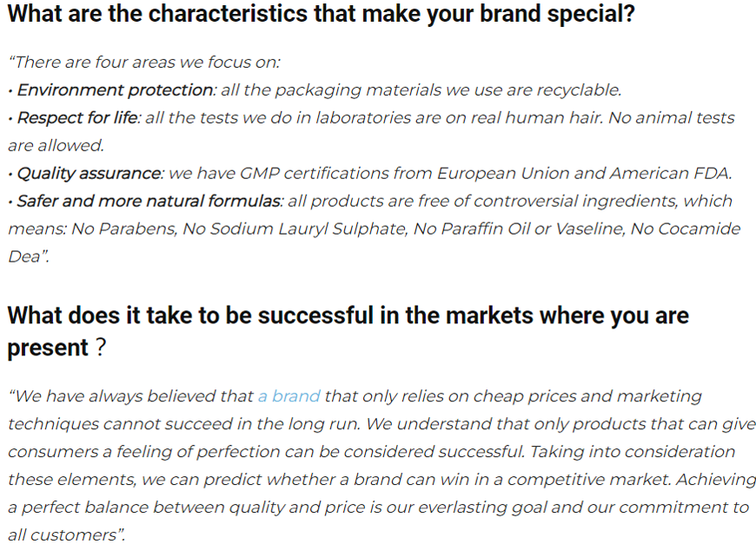
Task: Click the words 'American FDA'
Action: [669, 173]
